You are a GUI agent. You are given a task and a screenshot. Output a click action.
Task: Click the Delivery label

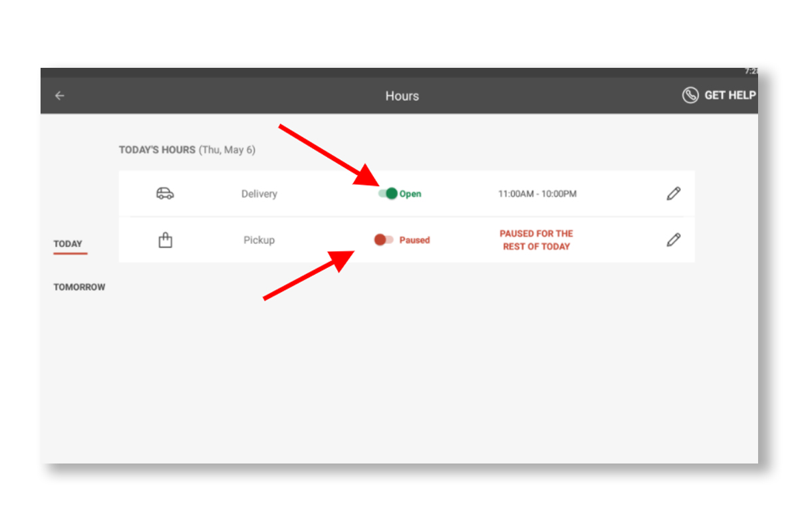coord(259,194)
